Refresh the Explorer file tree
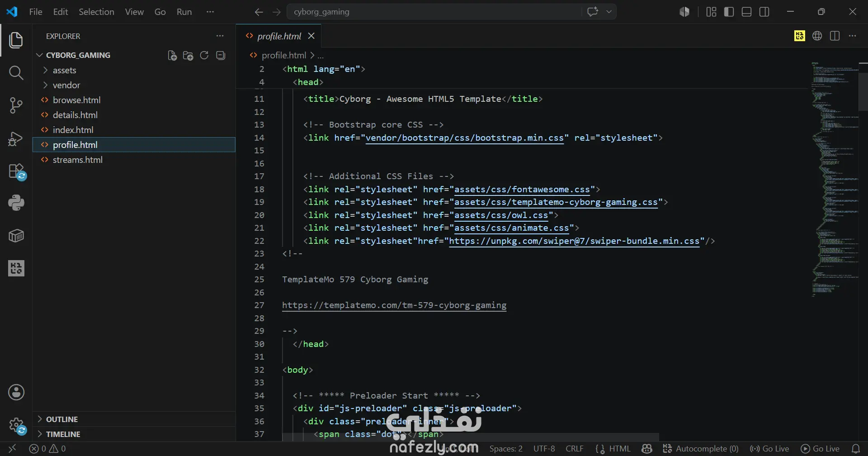Image resolution: width=868 pixels, height=456 pixels. pos(204,55)
